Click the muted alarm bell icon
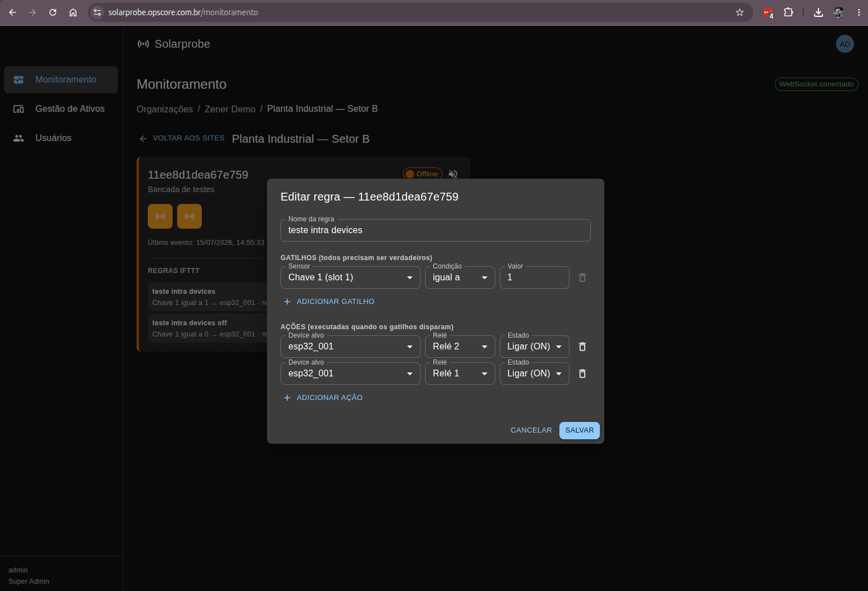 pos(453,174)
